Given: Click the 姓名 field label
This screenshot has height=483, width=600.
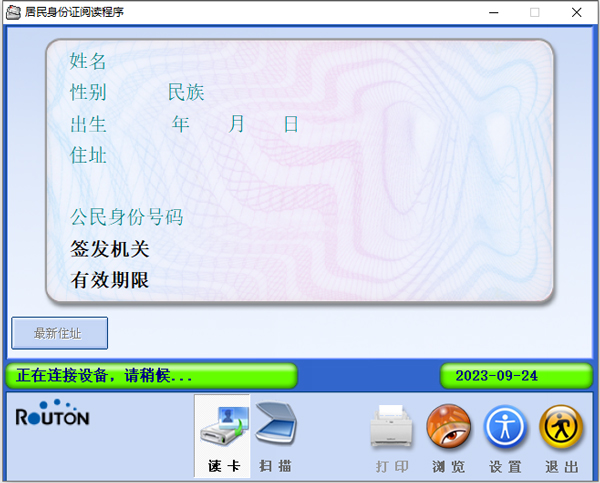Looking at the screenshot, I should click(88, 61).
